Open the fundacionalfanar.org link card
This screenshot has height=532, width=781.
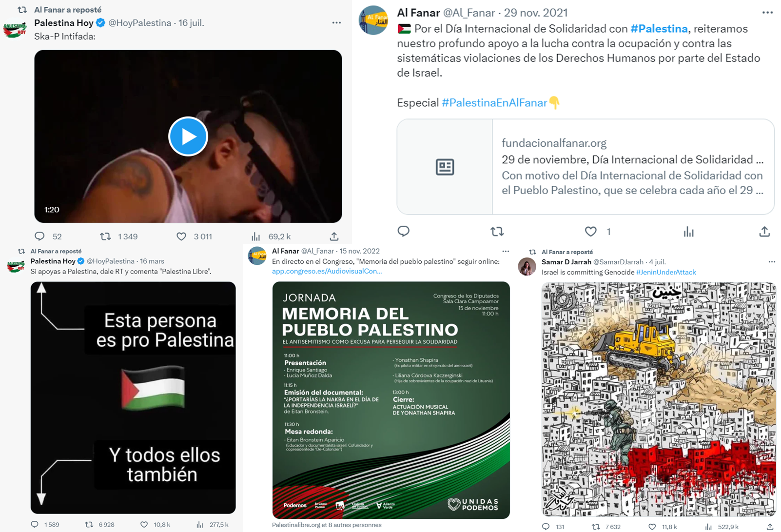pyautogui.click(x=586, y=167)
